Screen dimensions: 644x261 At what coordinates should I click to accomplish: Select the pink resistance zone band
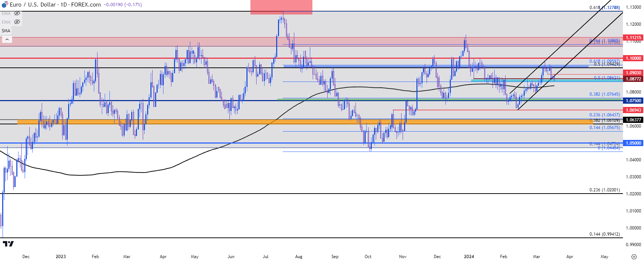click(311, 42)
